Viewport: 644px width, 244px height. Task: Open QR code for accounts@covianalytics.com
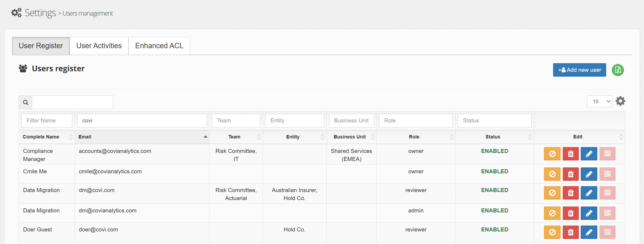(x=608, y=154)
